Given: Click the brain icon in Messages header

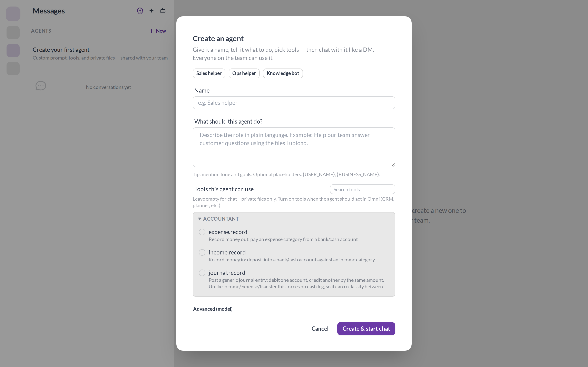Looking at the screenshot, I should (x=140, y=11).
